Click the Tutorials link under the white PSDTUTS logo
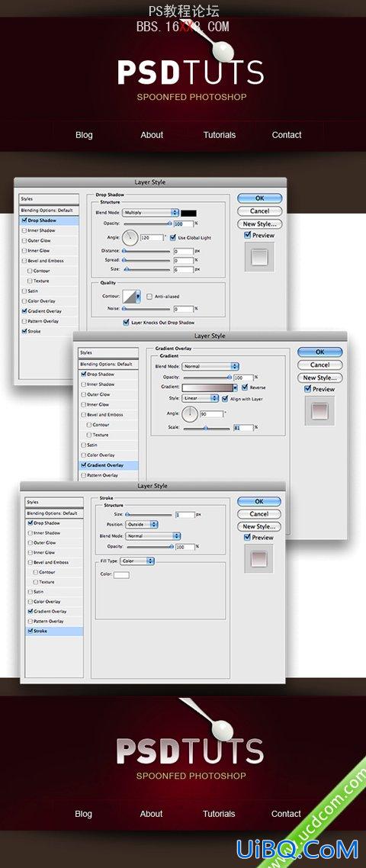Image resolution: width=366 pixels, height=868 pixels. (220, 134)
